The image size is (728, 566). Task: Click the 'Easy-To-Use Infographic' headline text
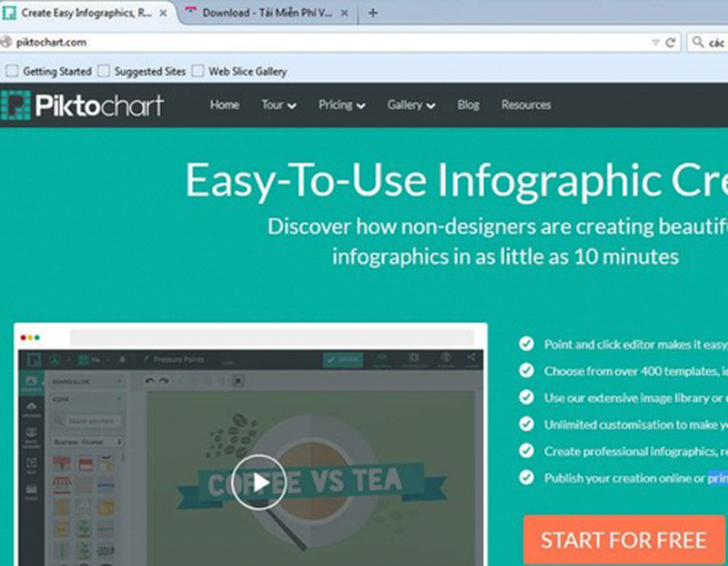point(457,180)
